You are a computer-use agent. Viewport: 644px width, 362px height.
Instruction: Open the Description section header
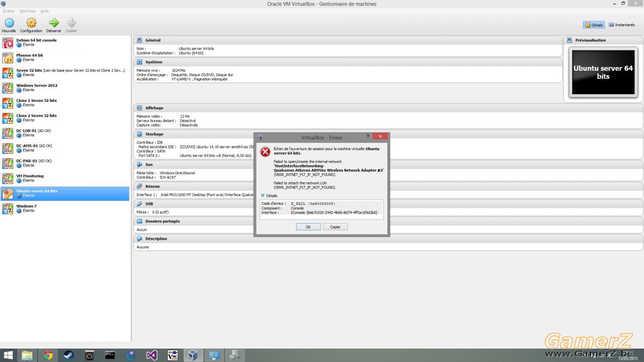coord(388,239)
